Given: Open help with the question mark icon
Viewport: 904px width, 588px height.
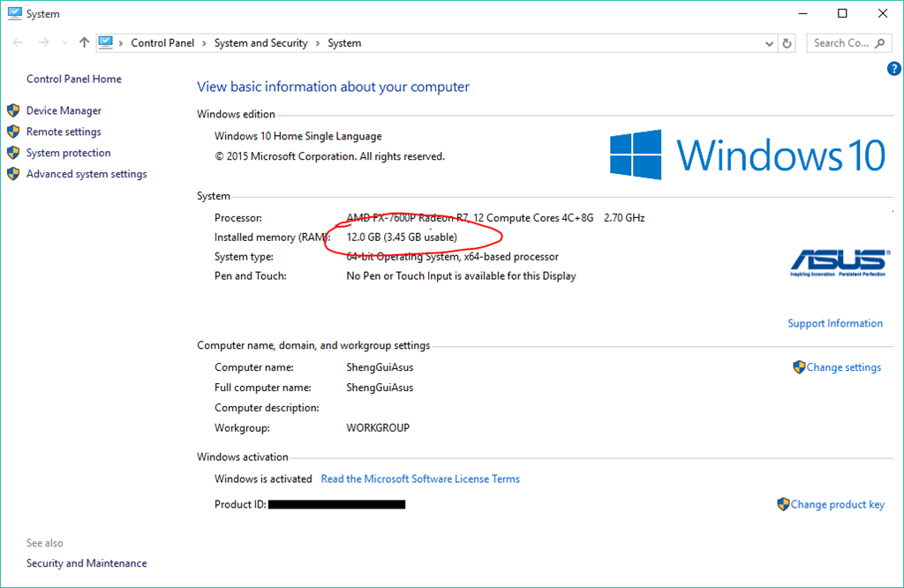Looking at the screenshot, I should point(893,69).
